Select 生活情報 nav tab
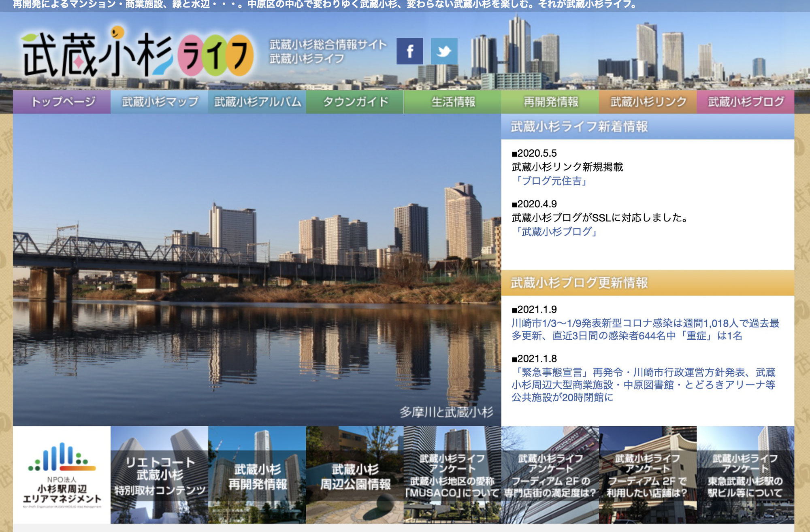Image resolution: width=810 pixels, height=532 pixels. click(x=453, y=102)
